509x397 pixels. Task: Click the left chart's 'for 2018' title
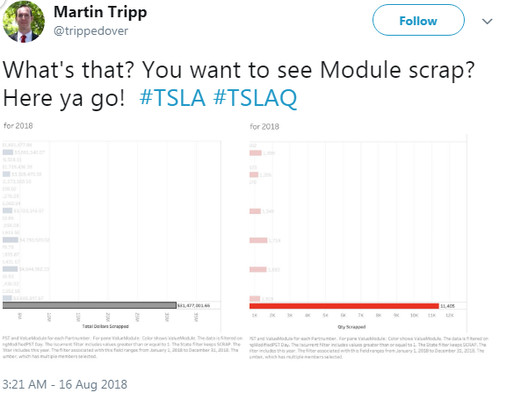[18, 126]
